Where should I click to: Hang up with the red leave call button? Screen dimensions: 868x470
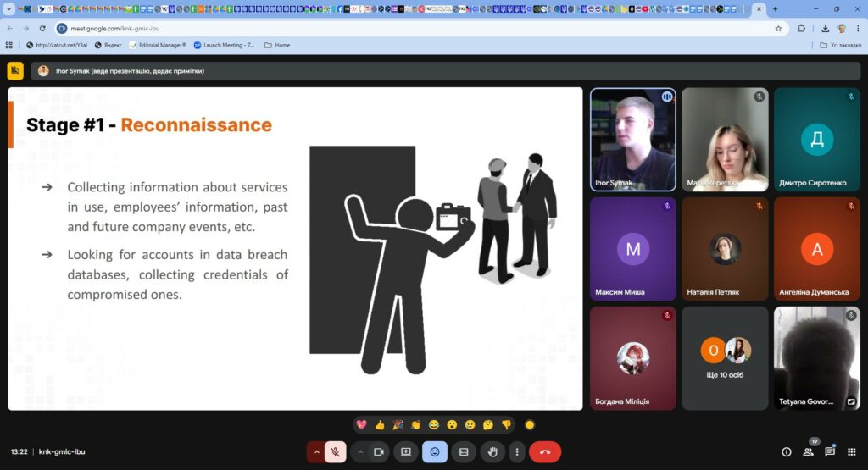tap(545, 452)
